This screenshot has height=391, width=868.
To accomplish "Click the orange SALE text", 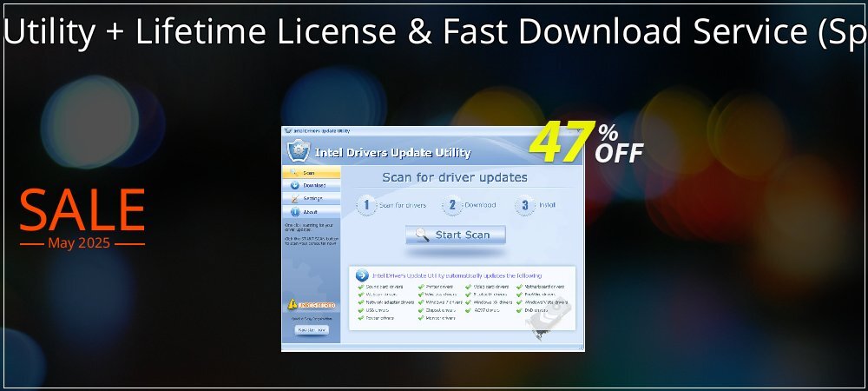I will [x=82, y=210].
